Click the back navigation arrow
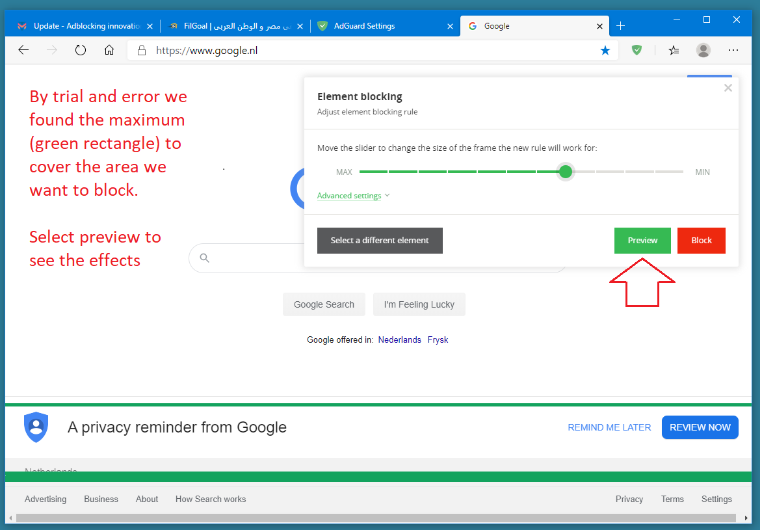The image size is (762, 532). (x=23, y=50)
